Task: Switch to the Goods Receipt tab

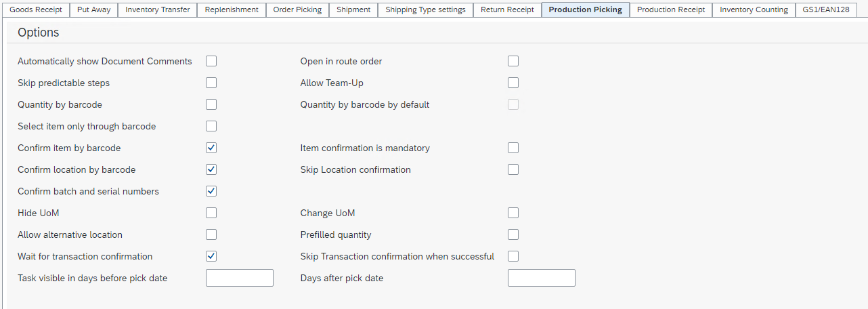Action: click(x=36, y=9)
